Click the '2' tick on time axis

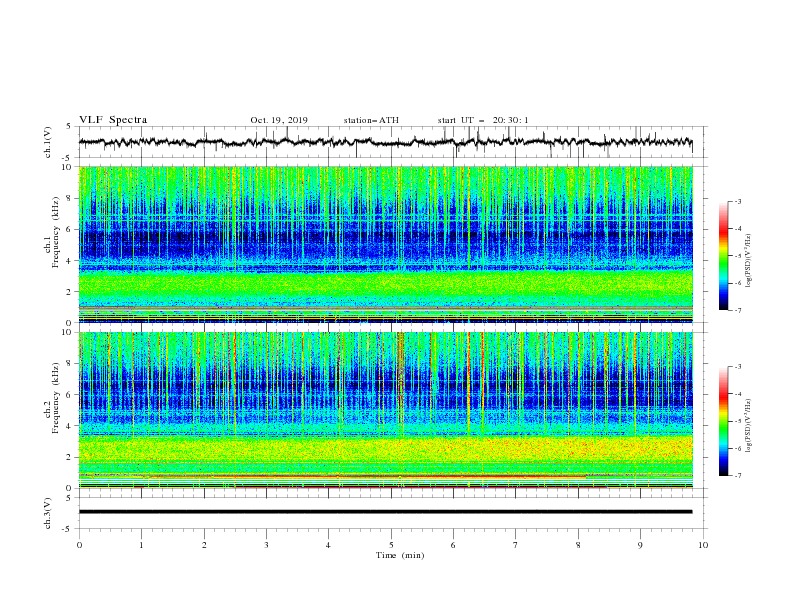tap(204, 545)
